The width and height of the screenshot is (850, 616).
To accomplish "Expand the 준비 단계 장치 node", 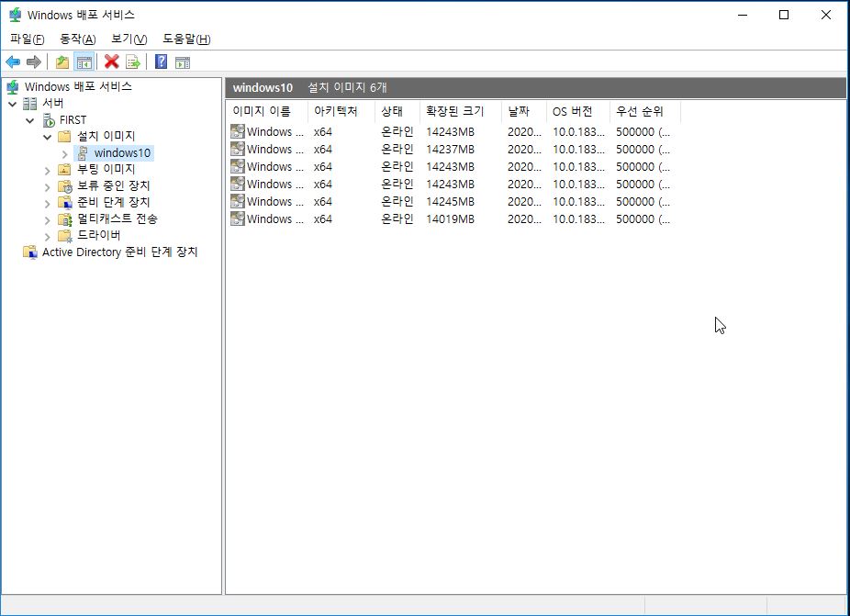I will tap(47, 204).
